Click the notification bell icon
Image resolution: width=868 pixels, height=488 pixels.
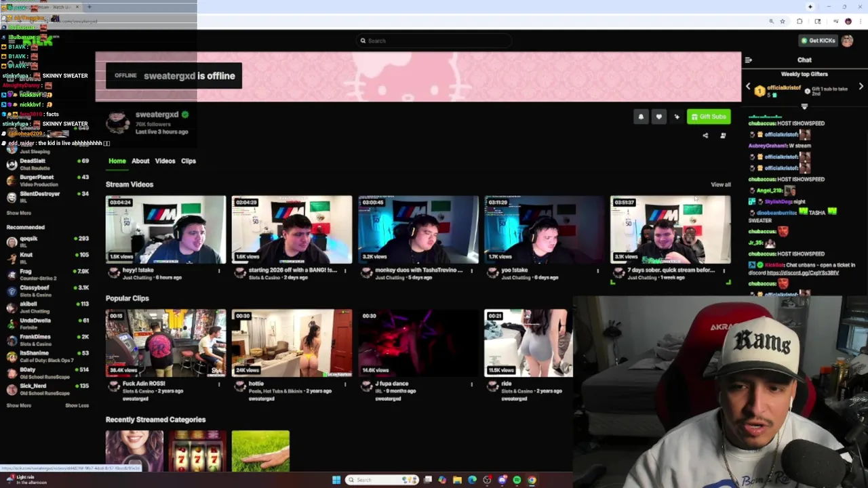(641, 117)
